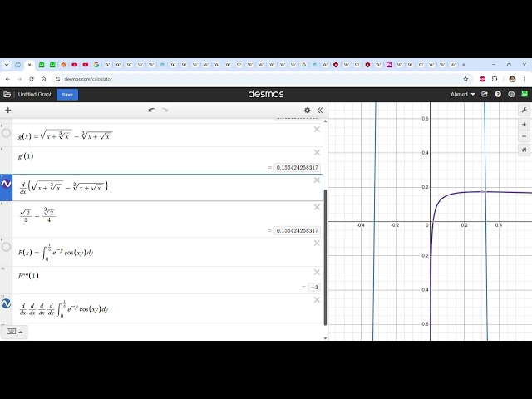
Task: Delete the √2/3 − ∛2/4 expression row
Action: pos(317,207)
